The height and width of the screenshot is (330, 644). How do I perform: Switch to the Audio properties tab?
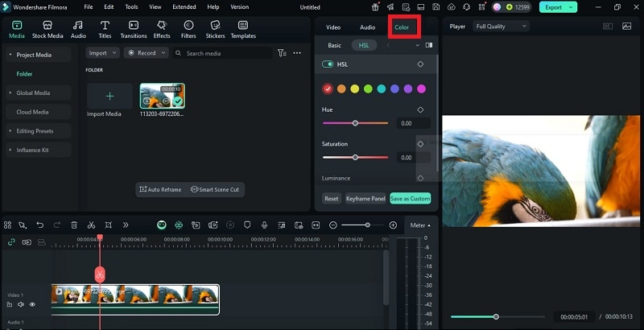coord(368,27)
